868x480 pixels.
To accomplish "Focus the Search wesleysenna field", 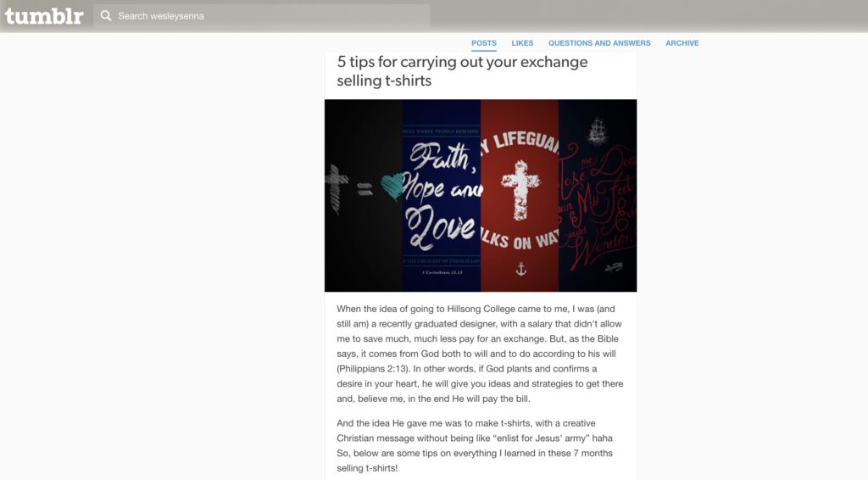I will (262, 16).
